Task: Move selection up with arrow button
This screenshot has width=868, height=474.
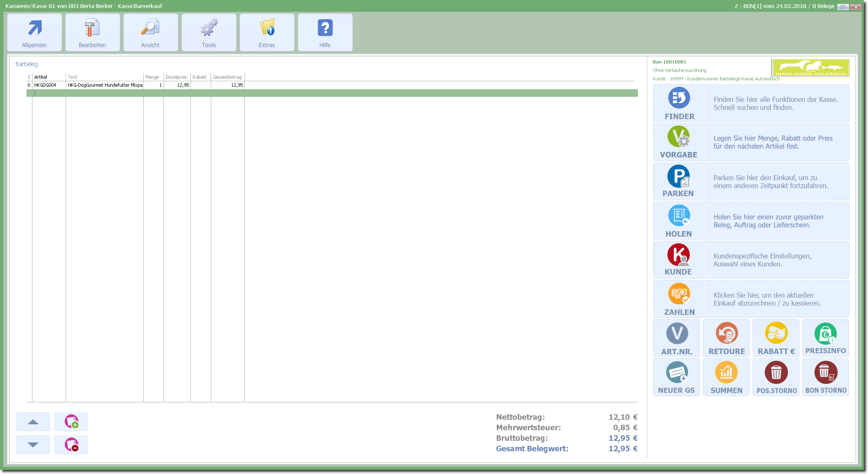Action: (x=33, y=422)
